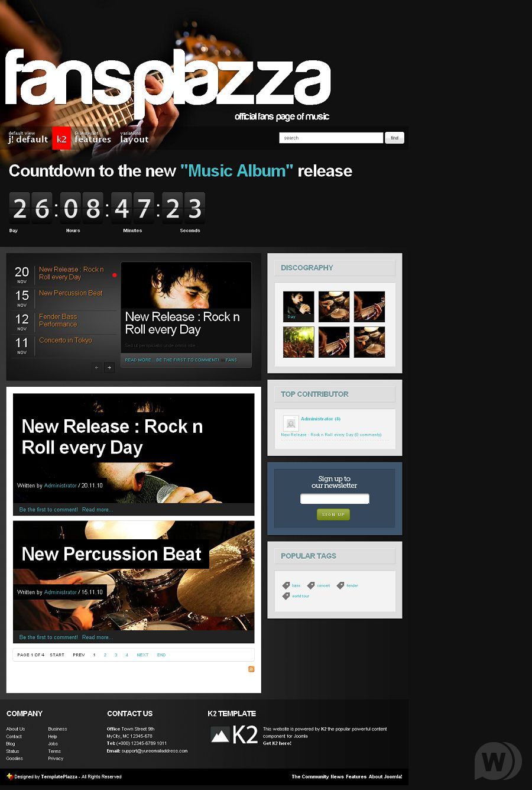This screenshot has height=790, width=532.
Task: Select the red K2 menu icon
Action: (x=61, y=138)
